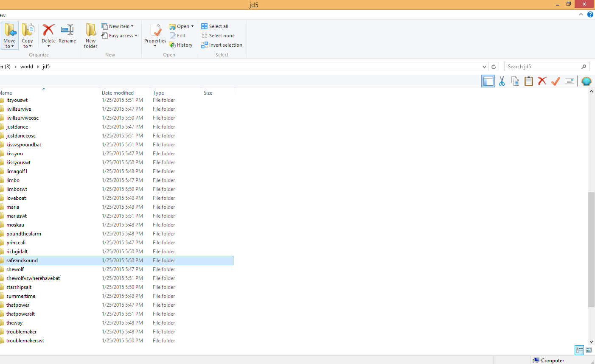Image resolution: width=595 pixels, height=364 pixels.
Task: Select the kissvspoundbat folder
Action: [x=24, y=145]
